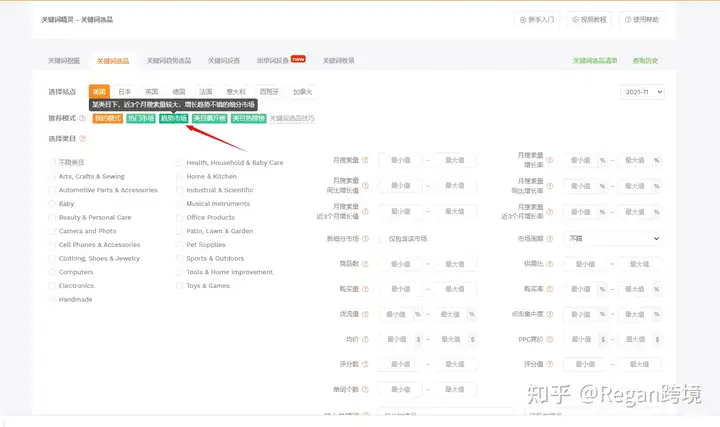The width and height of the screenshot is (720, 427).
Task: Check the Sports & Outdoors checkbox
Action: point(180,258)
